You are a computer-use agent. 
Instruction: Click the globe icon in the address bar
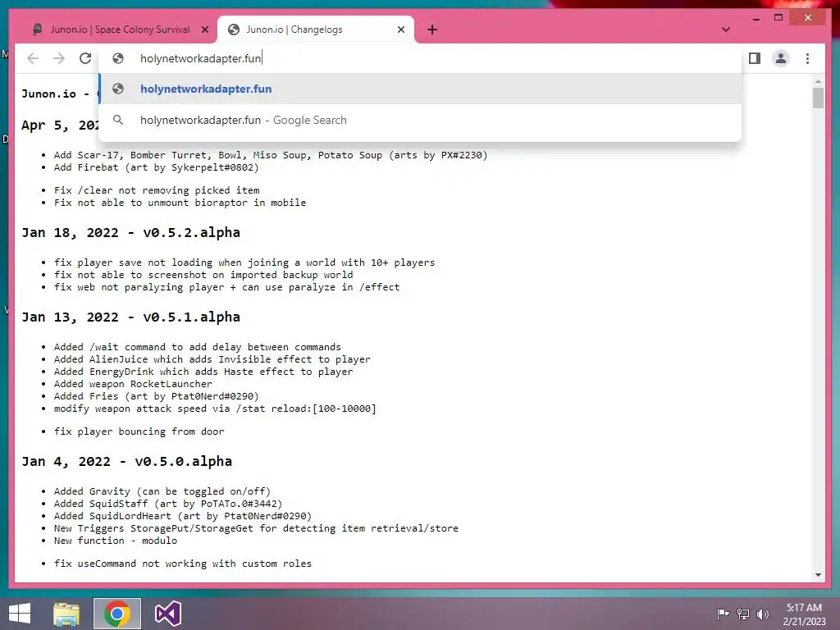click(x=118, y=58)
